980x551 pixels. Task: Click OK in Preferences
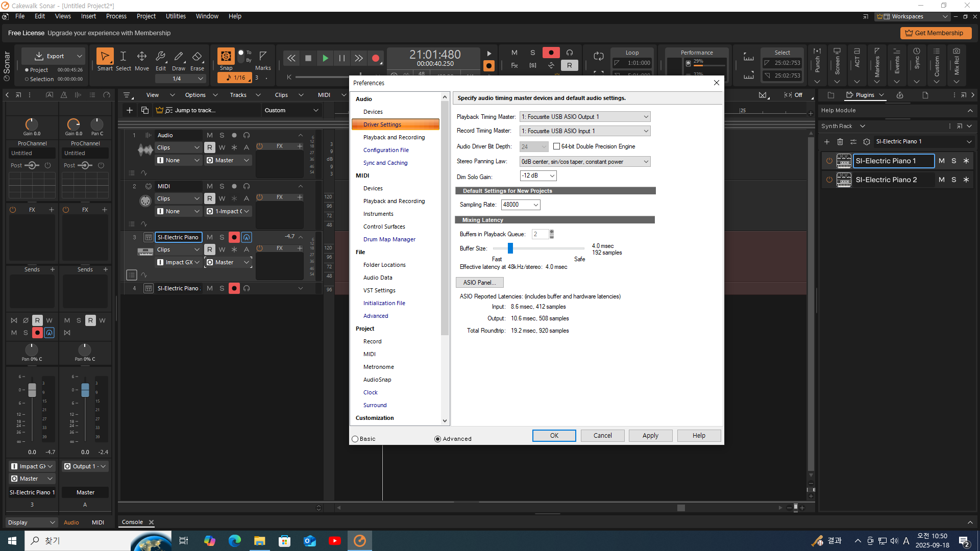[x=554, y=436]
